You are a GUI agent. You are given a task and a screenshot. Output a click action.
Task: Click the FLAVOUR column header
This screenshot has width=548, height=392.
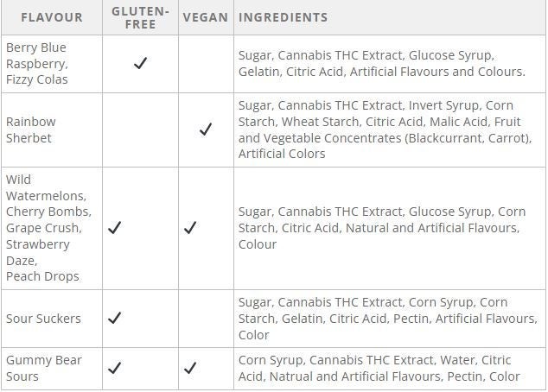[52, 17]
